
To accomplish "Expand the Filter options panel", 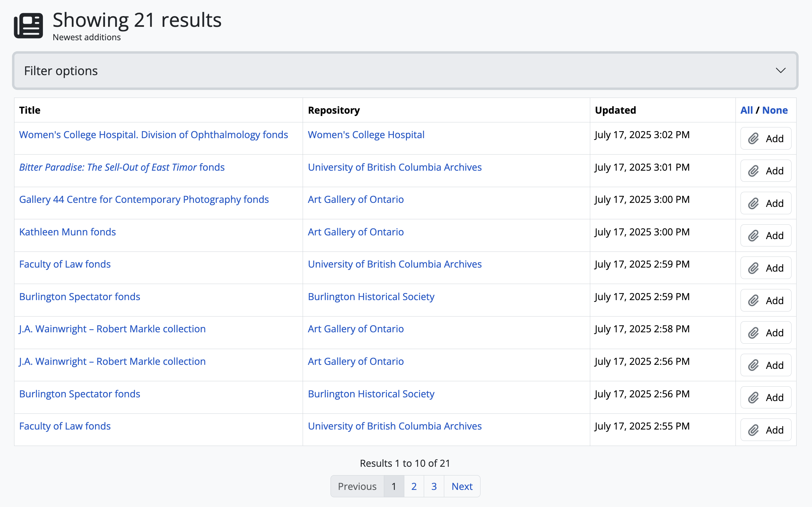I will tap(405, 71).
